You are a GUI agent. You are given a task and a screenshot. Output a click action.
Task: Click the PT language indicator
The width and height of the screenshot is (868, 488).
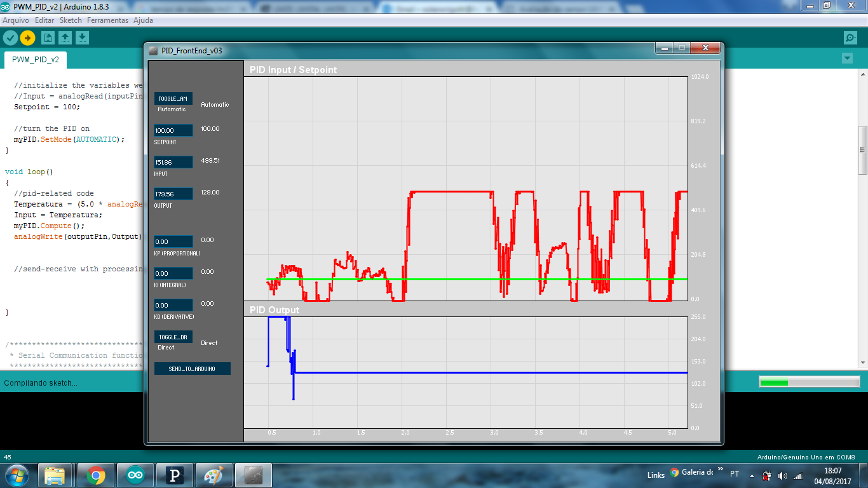tap(735, 474)
